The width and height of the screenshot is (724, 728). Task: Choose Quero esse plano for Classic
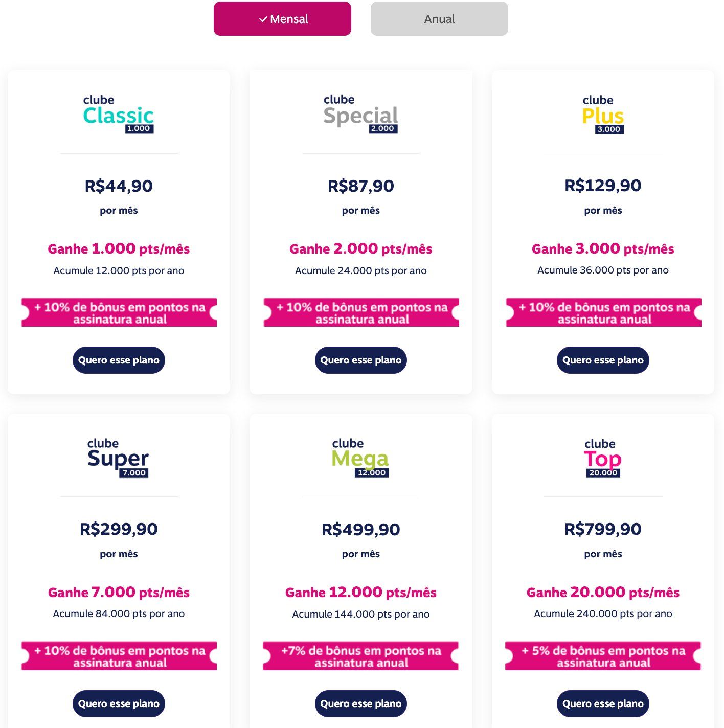pos(119,360)
